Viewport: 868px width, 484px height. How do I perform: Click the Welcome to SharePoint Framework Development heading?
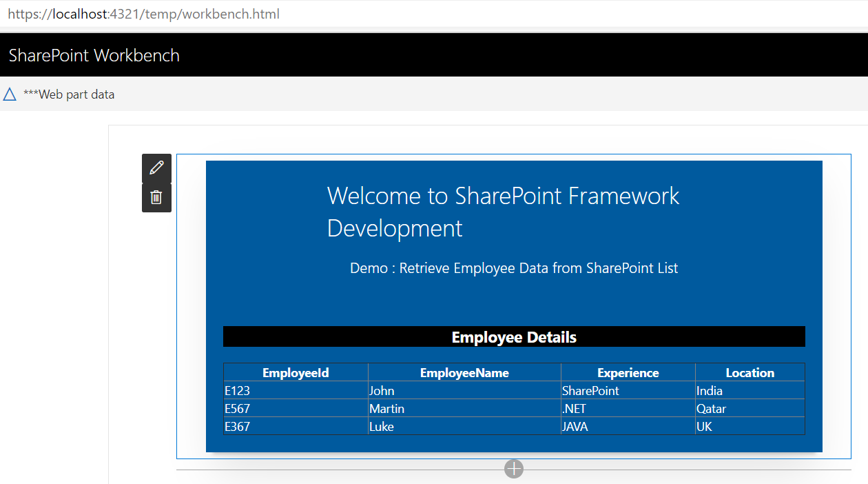pyautogui.click(x=504, y=212)
